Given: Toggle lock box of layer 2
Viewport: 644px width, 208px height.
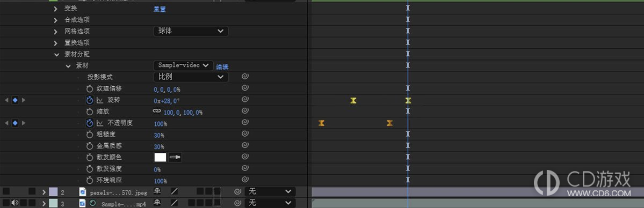Looking at the screenshot, I should tap(32, 191).
